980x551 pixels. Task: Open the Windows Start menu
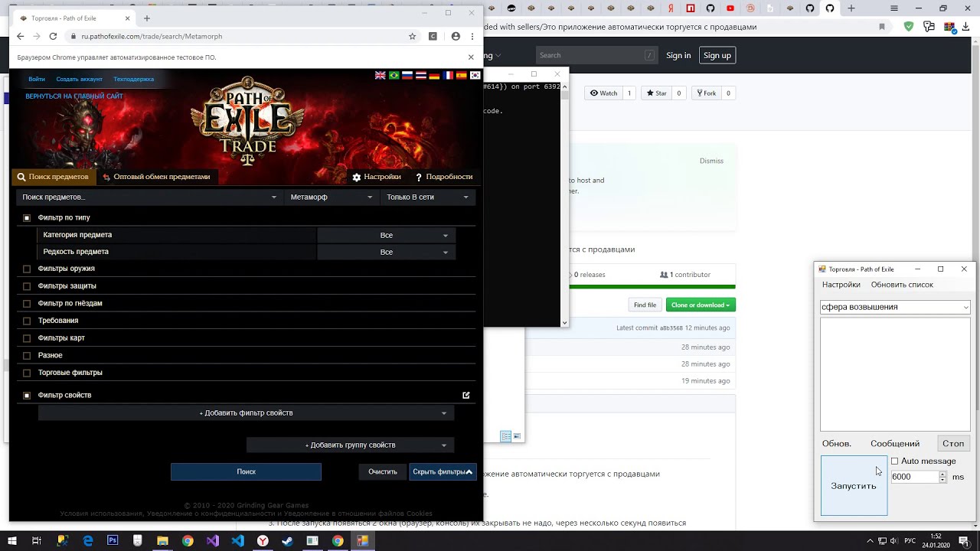[12, 540]
